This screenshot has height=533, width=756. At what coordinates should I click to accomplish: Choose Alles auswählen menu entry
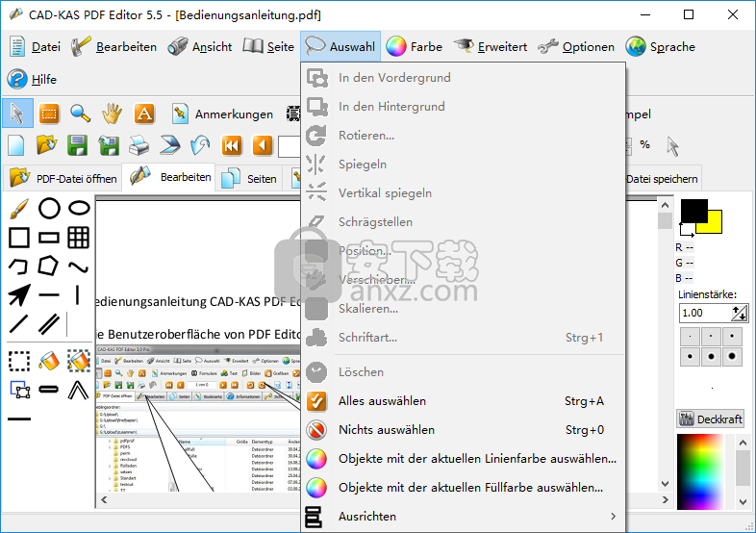point(463,401)
